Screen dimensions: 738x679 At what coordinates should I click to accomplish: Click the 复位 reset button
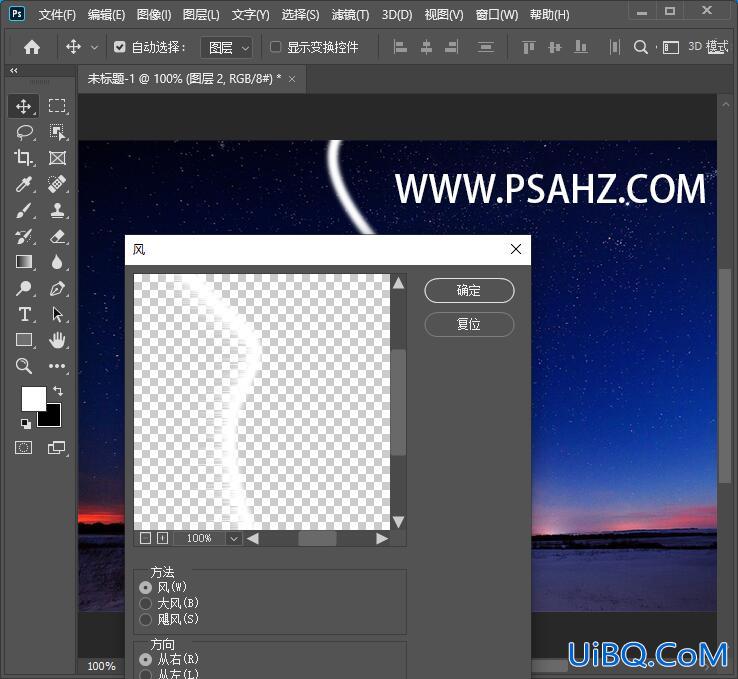469,325
